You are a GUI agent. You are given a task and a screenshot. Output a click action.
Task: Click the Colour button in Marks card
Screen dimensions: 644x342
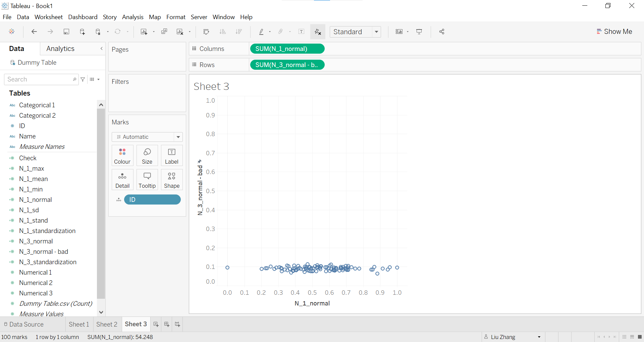pyautogui.click(x=122, y=156)
